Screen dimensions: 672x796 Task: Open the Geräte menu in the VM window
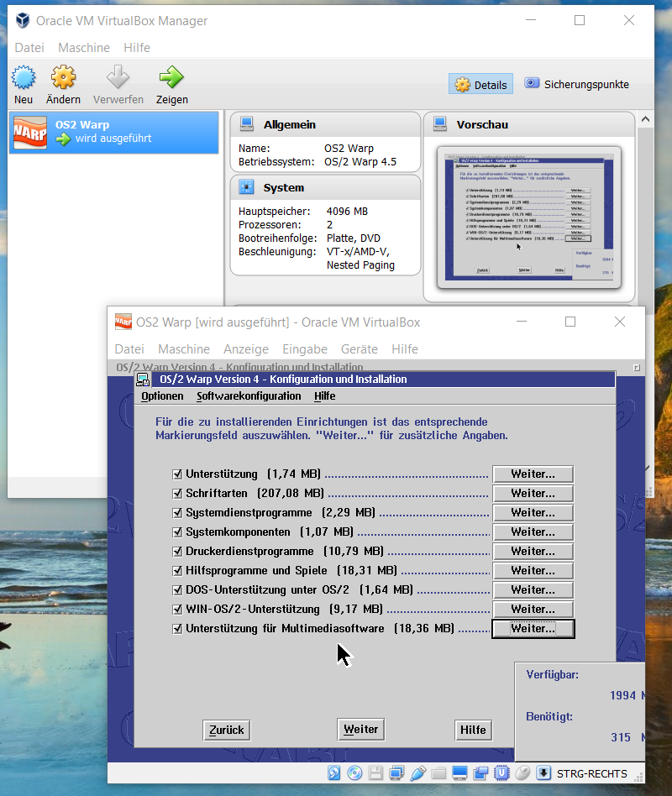360,349
